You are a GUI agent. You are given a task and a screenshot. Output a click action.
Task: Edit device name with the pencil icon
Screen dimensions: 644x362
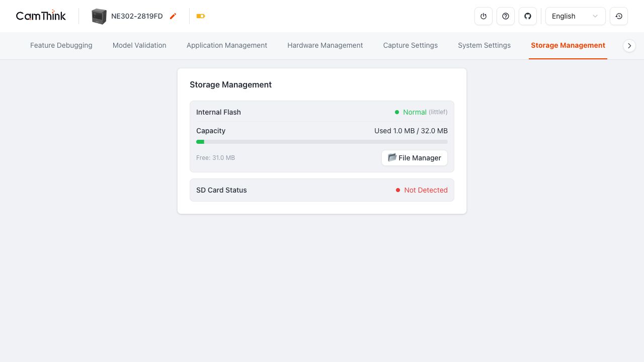point(173,16)
